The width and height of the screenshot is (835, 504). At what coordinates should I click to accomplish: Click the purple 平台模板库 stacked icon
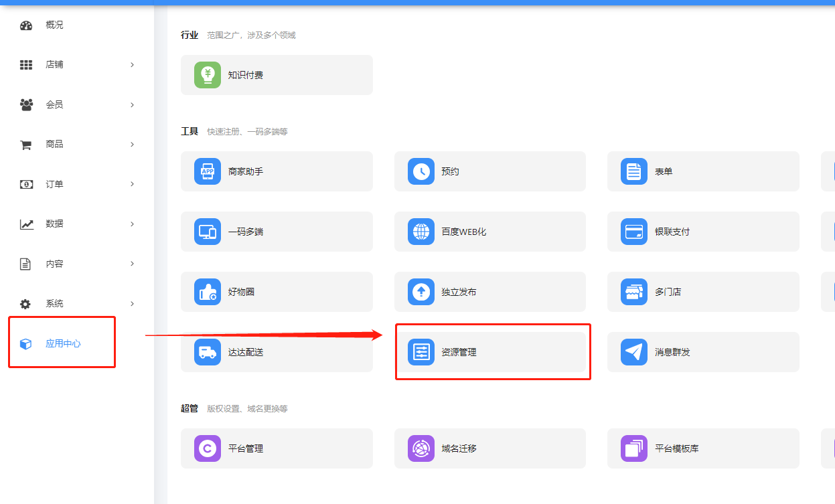634,448
